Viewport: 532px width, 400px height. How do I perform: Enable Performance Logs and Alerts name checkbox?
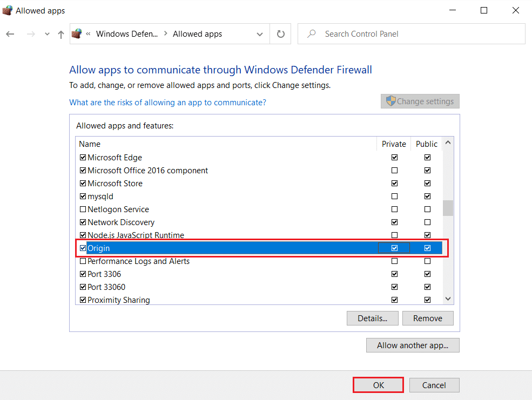tap(83, 261)
